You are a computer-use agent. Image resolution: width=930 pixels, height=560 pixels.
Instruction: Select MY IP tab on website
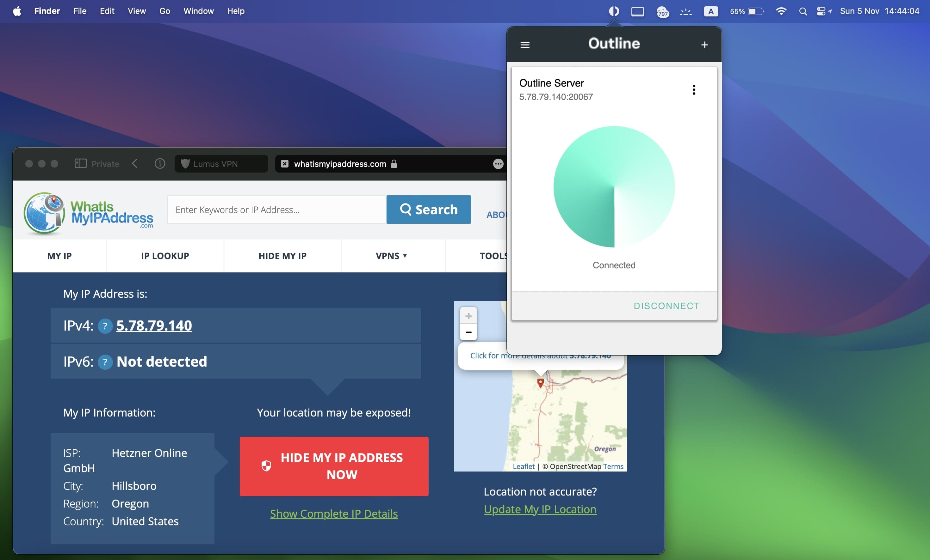click(x=59, y=255)
